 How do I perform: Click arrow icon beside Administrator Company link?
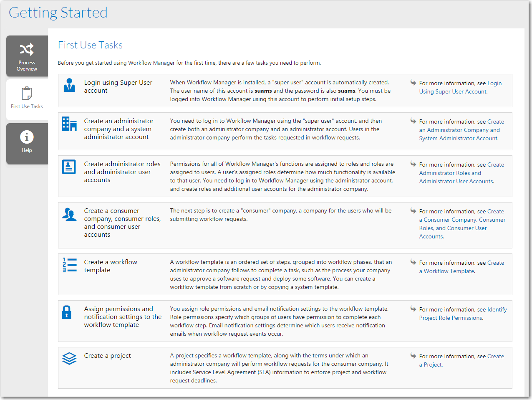tap(413, 121)
